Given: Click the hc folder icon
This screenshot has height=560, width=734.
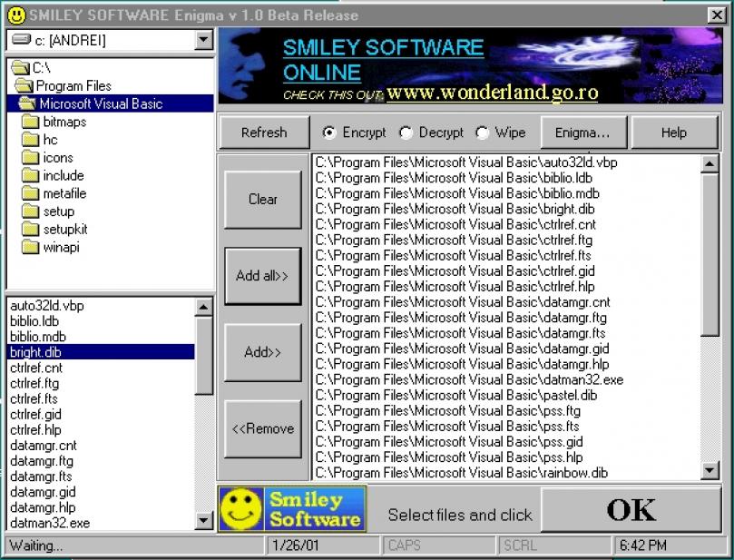Looking at the screenshot, I should 31,140.
